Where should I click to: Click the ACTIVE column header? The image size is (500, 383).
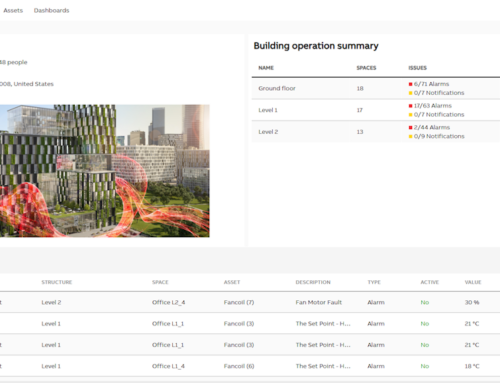429,282
